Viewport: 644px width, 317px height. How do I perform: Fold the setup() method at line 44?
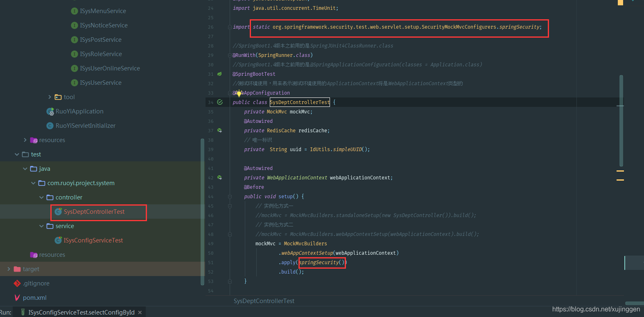[230, 197]
